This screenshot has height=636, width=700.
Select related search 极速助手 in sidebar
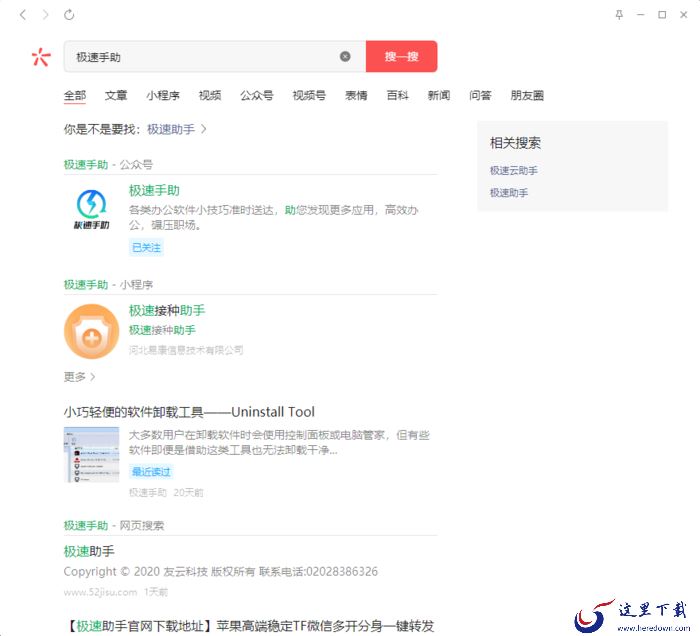pos(509,193)
